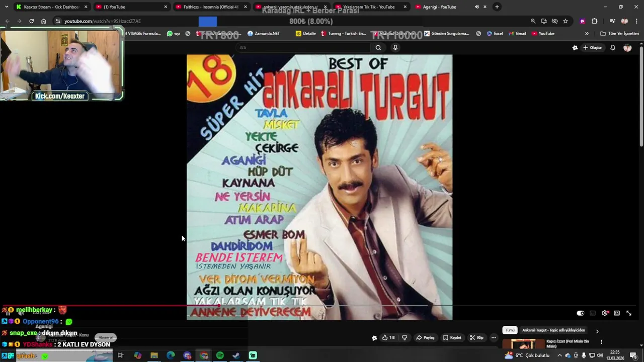Toggle theater mode on the player
Screen dimensions: 644x362
[x=617, y=313]
